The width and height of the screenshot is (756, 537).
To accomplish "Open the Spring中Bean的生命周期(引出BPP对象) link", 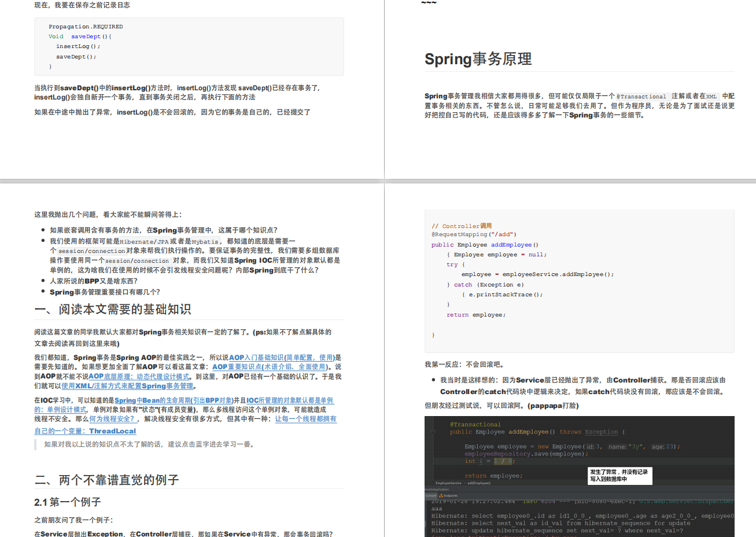I will click(174, 400).
